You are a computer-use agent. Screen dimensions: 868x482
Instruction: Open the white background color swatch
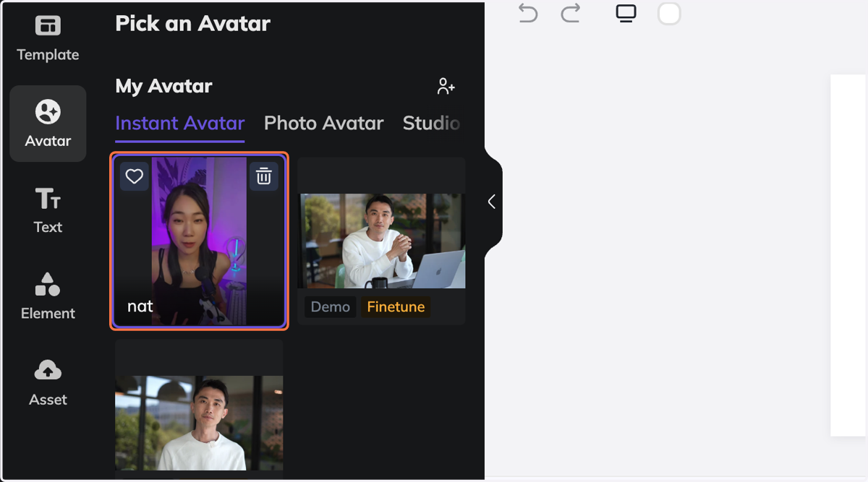click(669, 14)
